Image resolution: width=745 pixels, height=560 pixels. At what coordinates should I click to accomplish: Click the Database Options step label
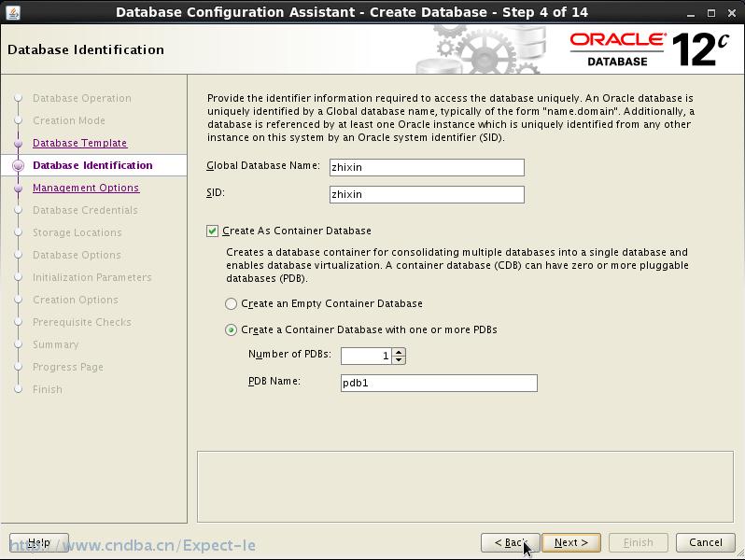77,255
